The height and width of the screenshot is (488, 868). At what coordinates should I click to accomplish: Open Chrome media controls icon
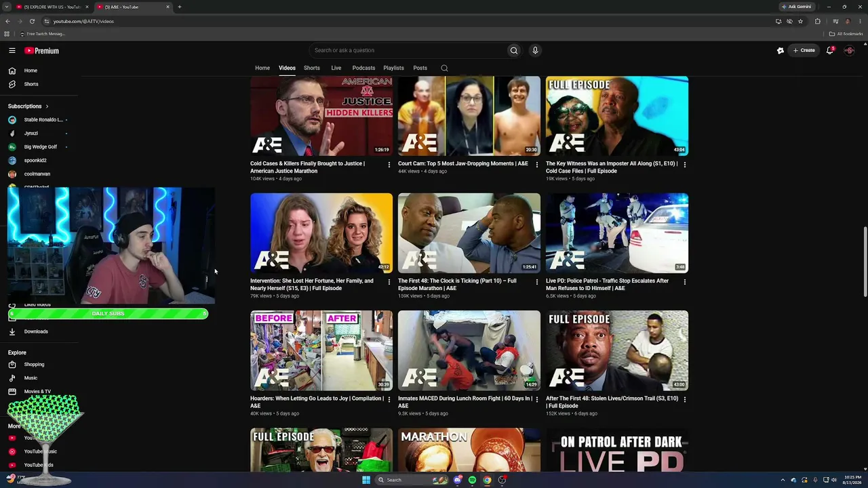(835, 21)
